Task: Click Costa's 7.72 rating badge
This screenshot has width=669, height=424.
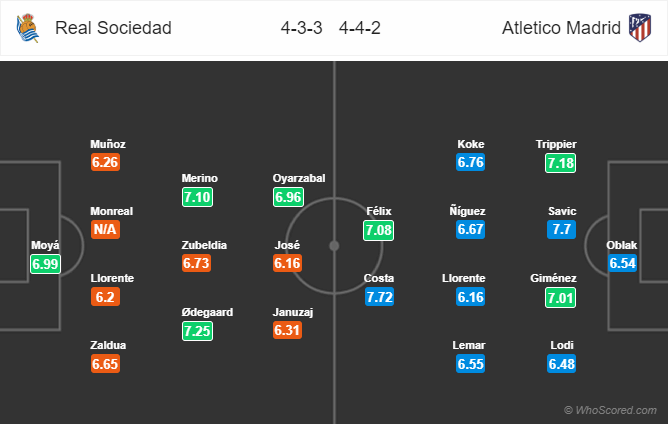Action: point(380,297)
